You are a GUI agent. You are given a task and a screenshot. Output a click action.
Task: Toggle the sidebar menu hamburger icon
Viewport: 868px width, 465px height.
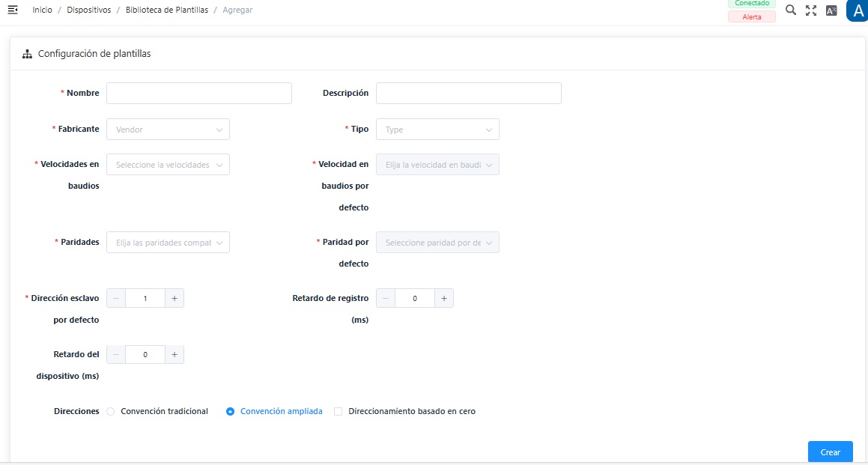coord(13,10)
